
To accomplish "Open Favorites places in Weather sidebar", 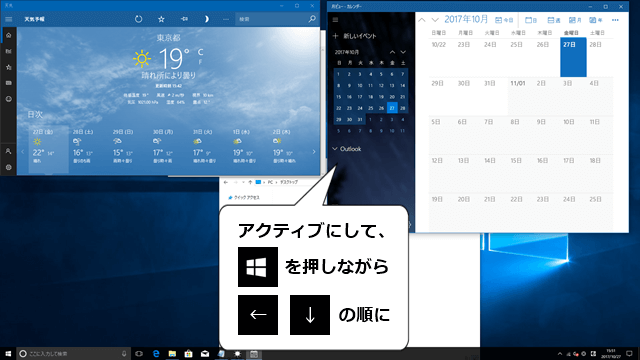I will 9,67.
